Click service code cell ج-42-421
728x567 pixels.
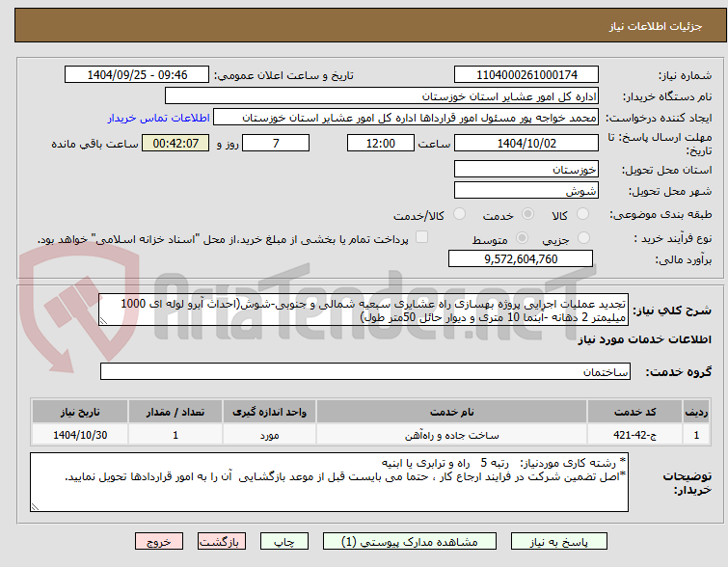(634, 435)
